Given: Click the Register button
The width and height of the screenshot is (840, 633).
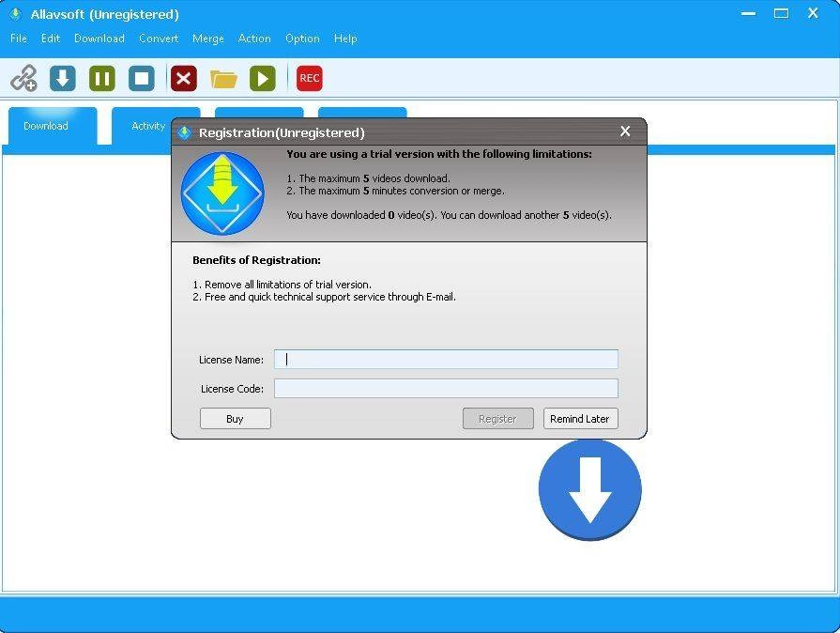Looking at the screenshot, I should pos(497,419).
